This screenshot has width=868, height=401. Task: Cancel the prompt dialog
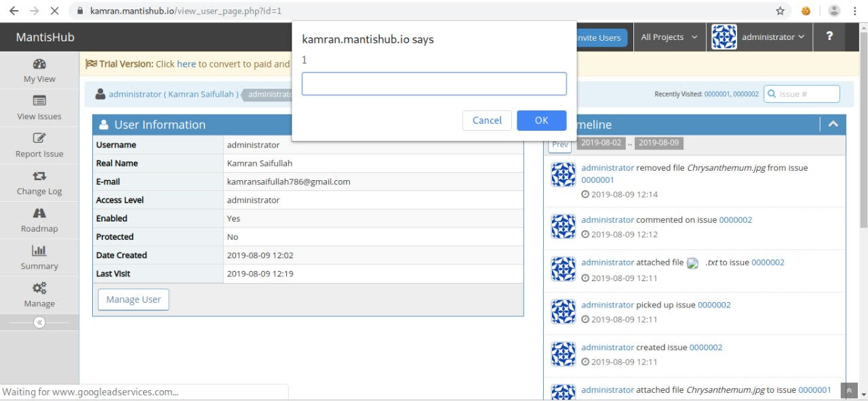pos(486,121)
